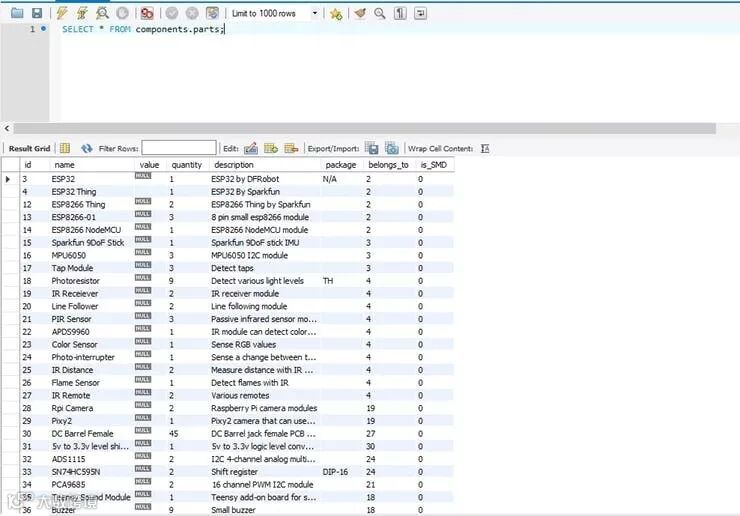Click the statement marker dot beside line 1
This screenshot has width=740, height=516.
(43, 29)
